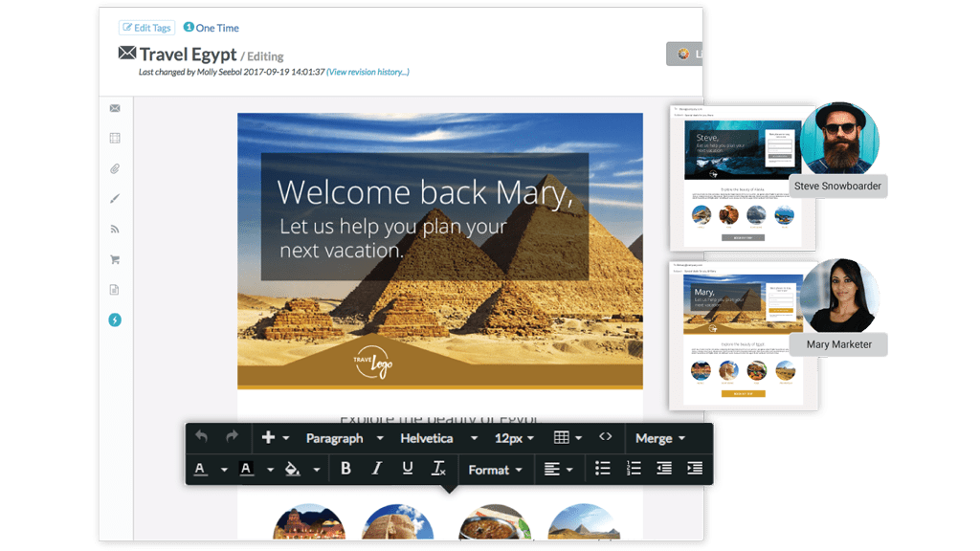Select the paintbrush design icon in sidebar
The width and height of the screenshot is (980, 551).
pos(115,199)
